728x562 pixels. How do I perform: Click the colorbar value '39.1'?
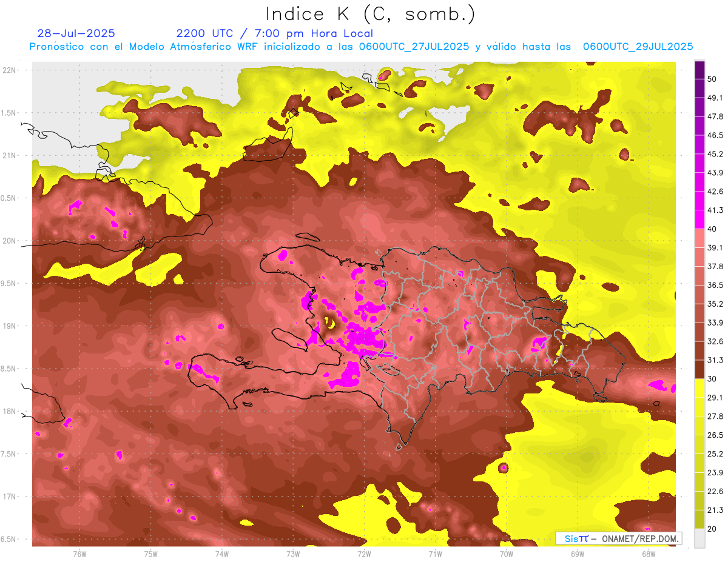[x=715, y=248]
